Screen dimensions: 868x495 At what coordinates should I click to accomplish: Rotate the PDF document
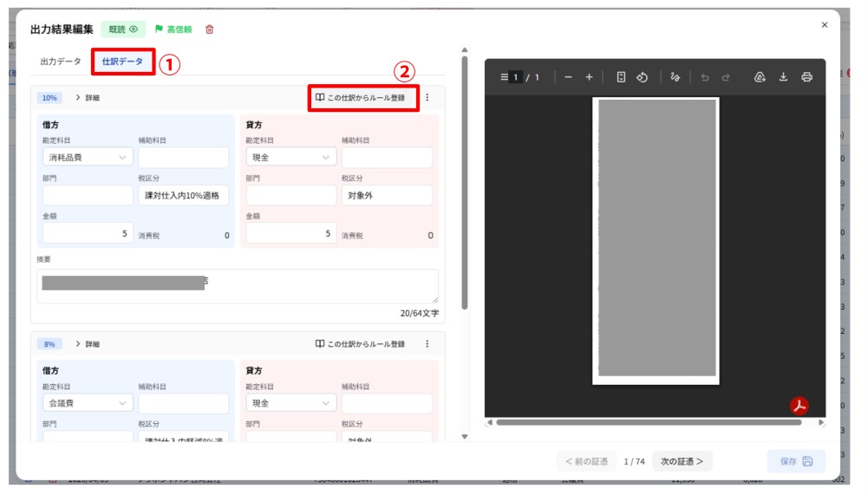coord(643,77)
